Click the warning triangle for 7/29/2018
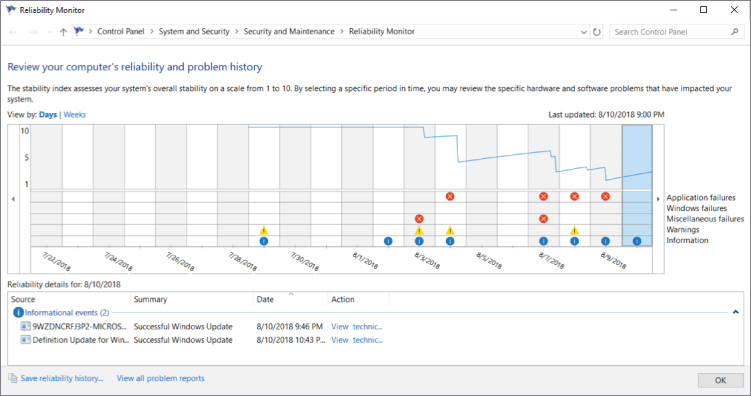Screen dimensions: 751x396 coord(263,230)
